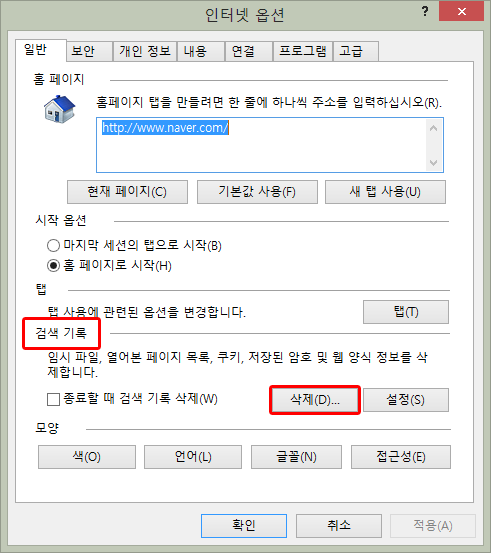Screen dimensions: 491x553
Task: Click the 기본값 사용(F) button
Action: [x=257, y=192]
